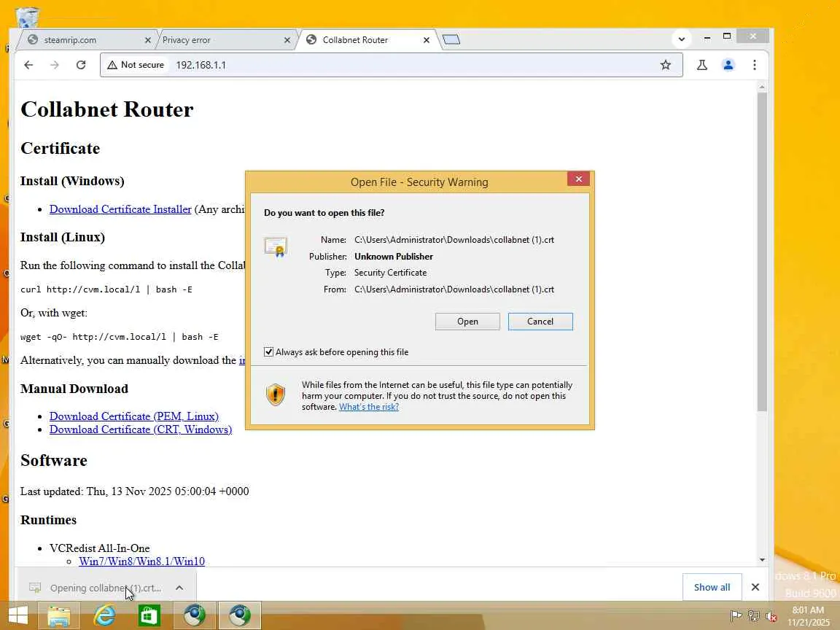The height and width of the screenshot is (630, 840).
Task: Uncheck Always ask before opening this file
Action: coord(268,352)
